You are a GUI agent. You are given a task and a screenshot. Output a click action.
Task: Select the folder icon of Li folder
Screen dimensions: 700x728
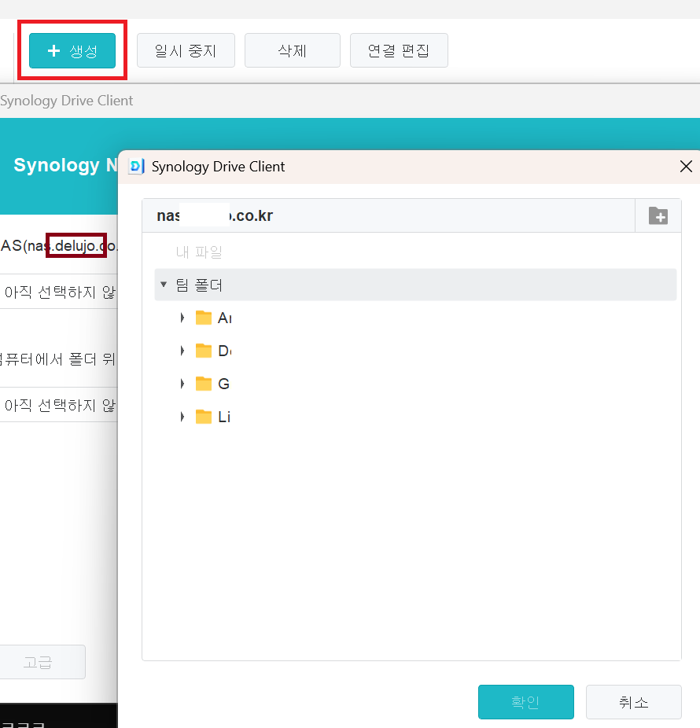pos(204,417)
